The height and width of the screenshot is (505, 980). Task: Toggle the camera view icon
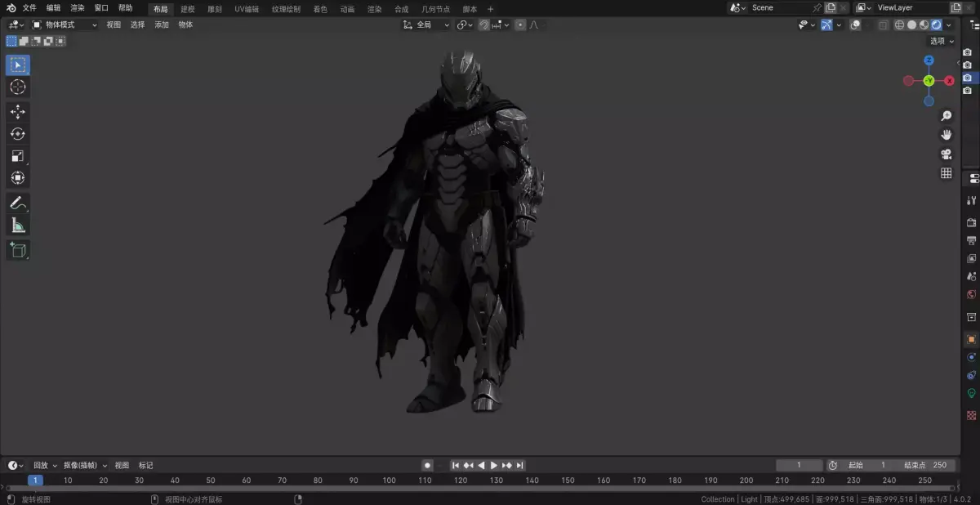tap(947, 154)
